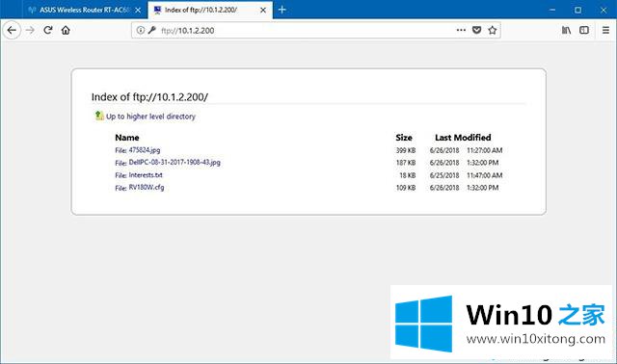Open page actions three-dot menu

pyautogui.click(x=461, y=30)
